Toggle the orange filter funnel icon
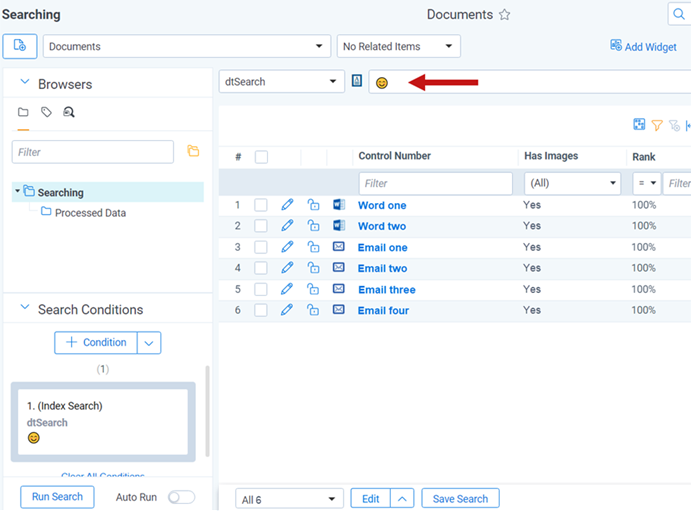 657,126
